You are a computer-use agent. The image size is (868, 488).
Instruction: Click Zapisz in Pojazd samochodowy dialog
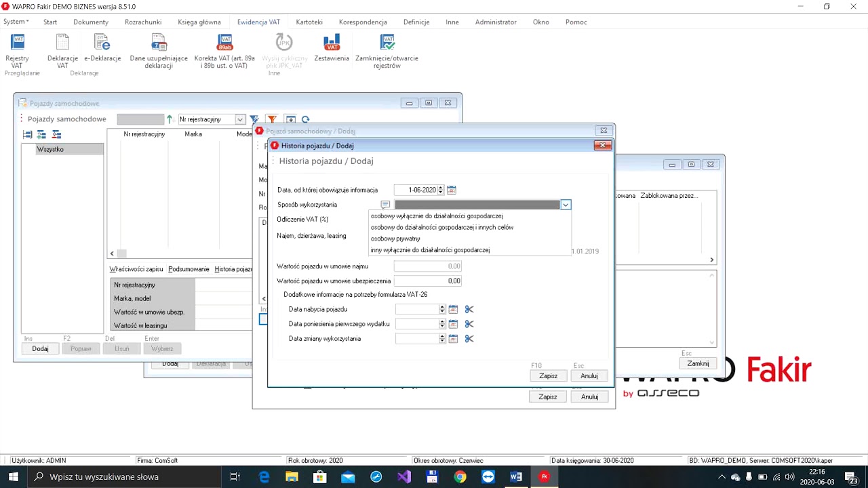point(548,396)
